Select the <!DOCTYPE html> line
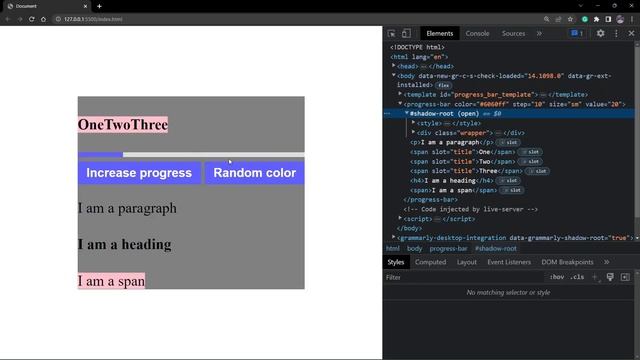The image size is (640, 360). (x=417, y=47)
